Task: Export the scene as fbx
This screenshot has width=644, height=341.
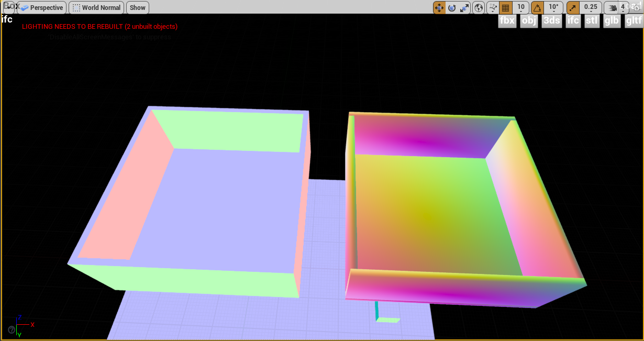Action: (507, 21)
